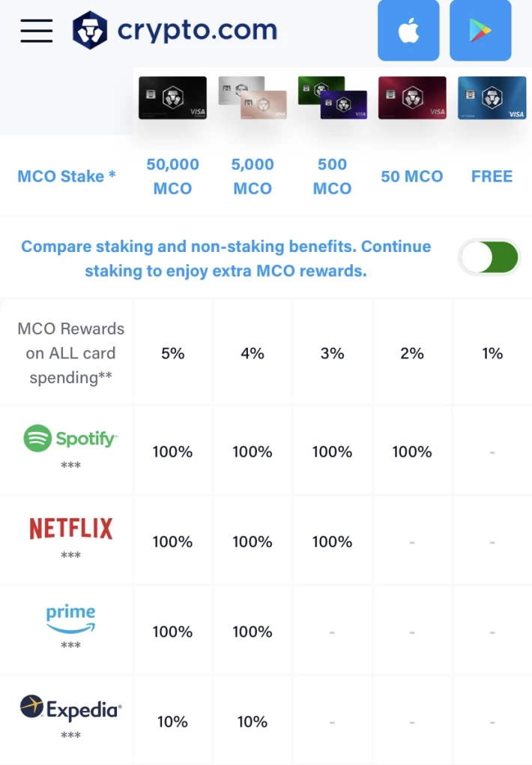Screen dimensions: 532x765
Task: Select the FREE stake tier
Action: click(x=492, y=176)
